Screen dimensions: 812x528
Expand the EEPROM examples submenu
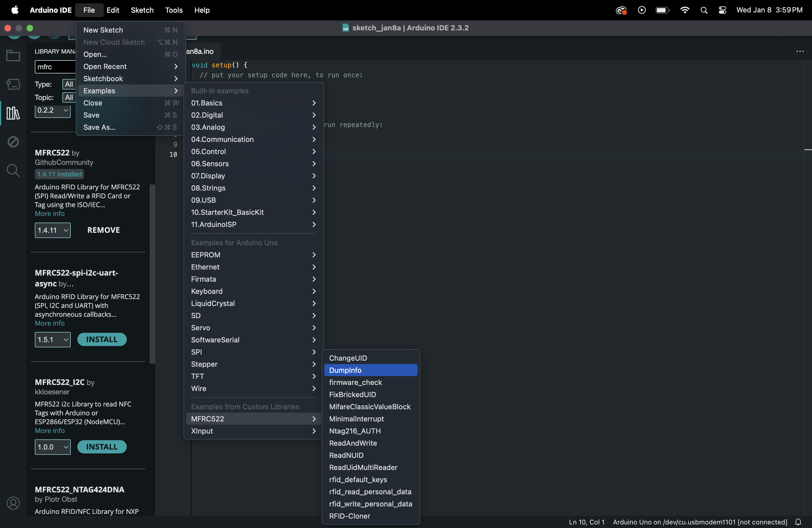[254, 255]
